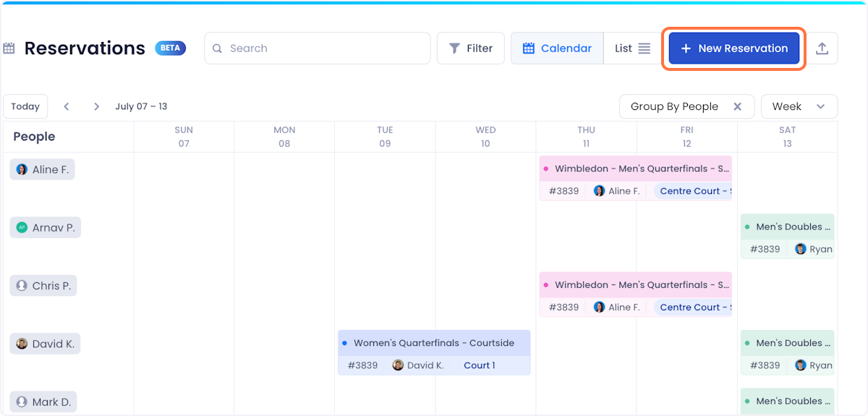868x416 pixels.
Task: Click the THU 11 column header
Action: pos(586,137)
